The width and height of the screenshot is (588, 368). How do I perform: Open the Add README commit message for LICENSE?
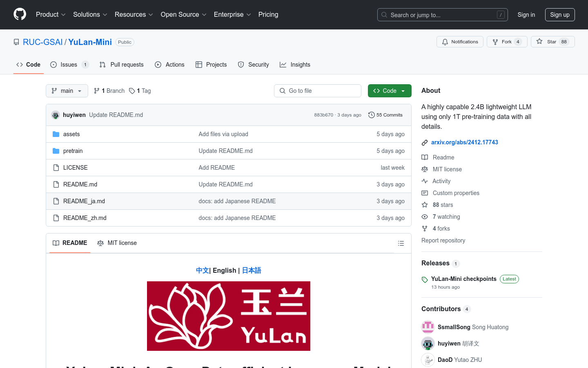tap(217, 168)
